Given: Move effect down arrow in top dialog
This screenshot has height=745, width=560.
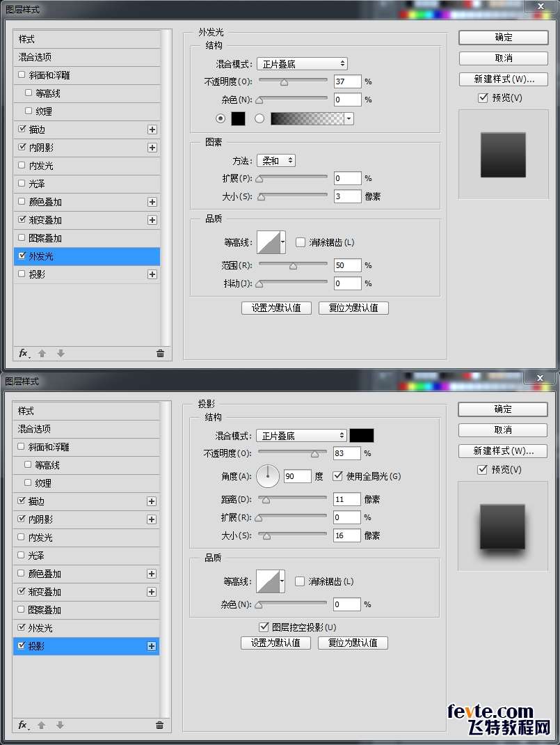Looking at the screenshot, I should [61, 353].
